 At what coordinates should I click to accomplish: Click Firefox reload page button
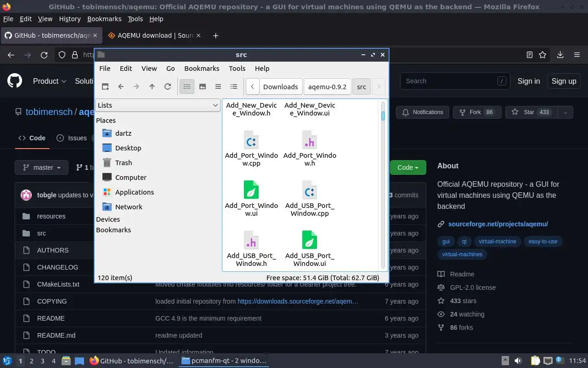(44, 55)
